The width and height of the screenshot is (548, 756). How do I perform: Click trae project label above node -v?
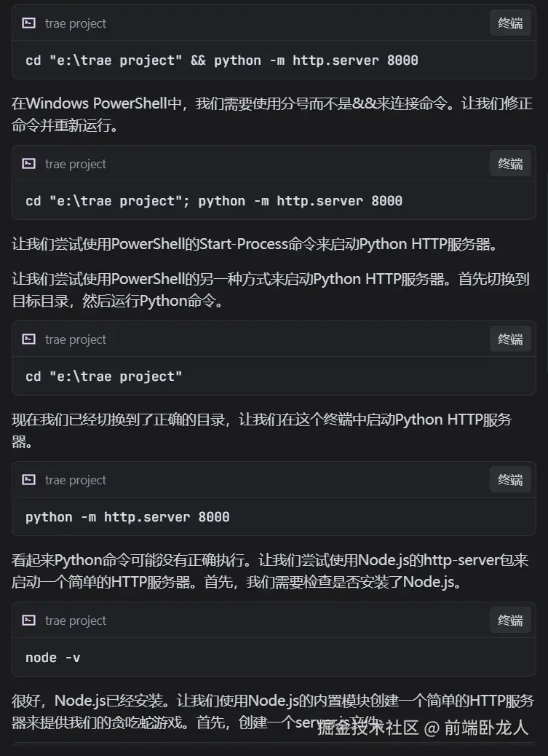click(76, 621)
